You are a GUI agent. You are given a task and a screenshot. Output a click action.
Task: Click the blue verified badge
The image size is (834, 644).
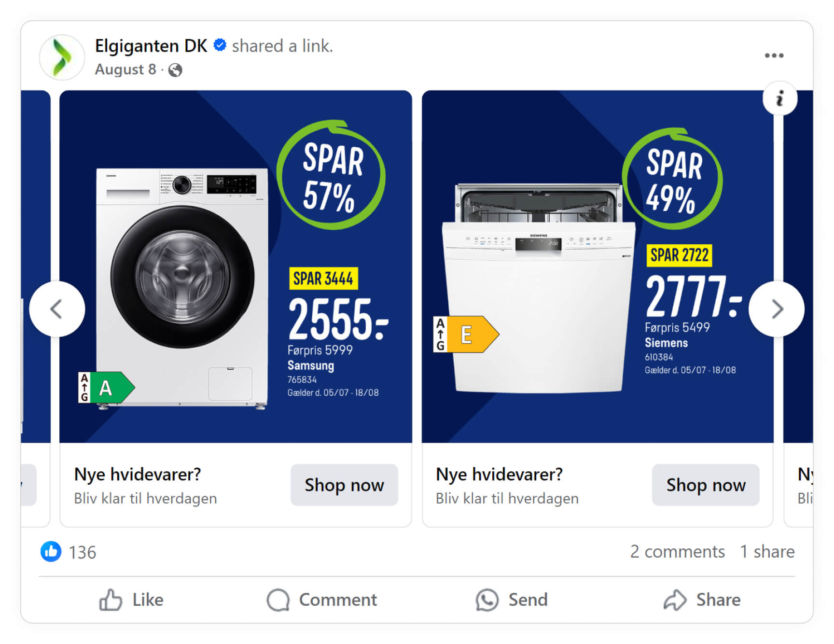click(220, 45)
